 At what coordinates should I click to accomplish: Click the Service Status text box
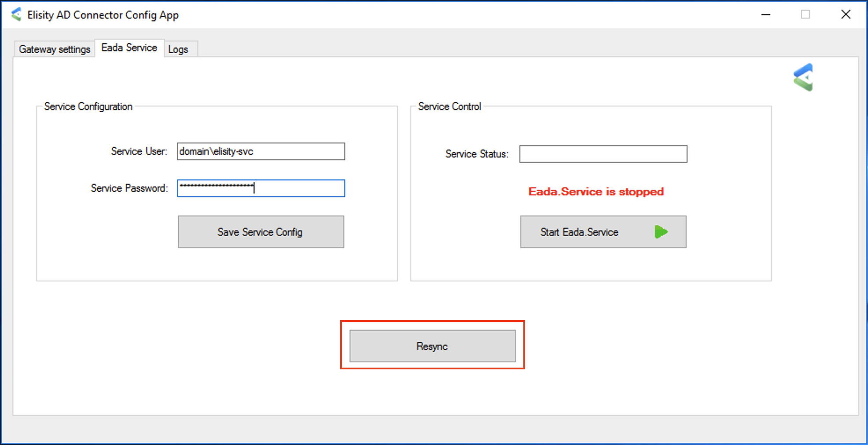click(603, 154)
